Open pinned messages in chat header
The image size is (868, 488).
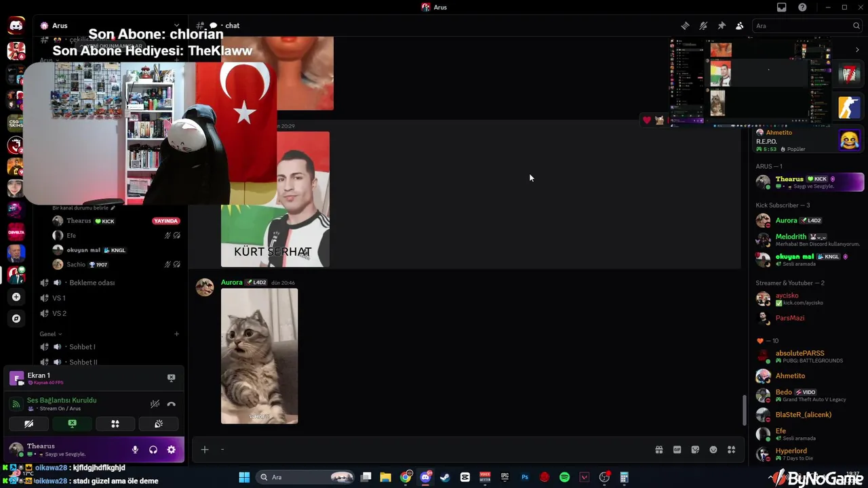tap(722, 26)
